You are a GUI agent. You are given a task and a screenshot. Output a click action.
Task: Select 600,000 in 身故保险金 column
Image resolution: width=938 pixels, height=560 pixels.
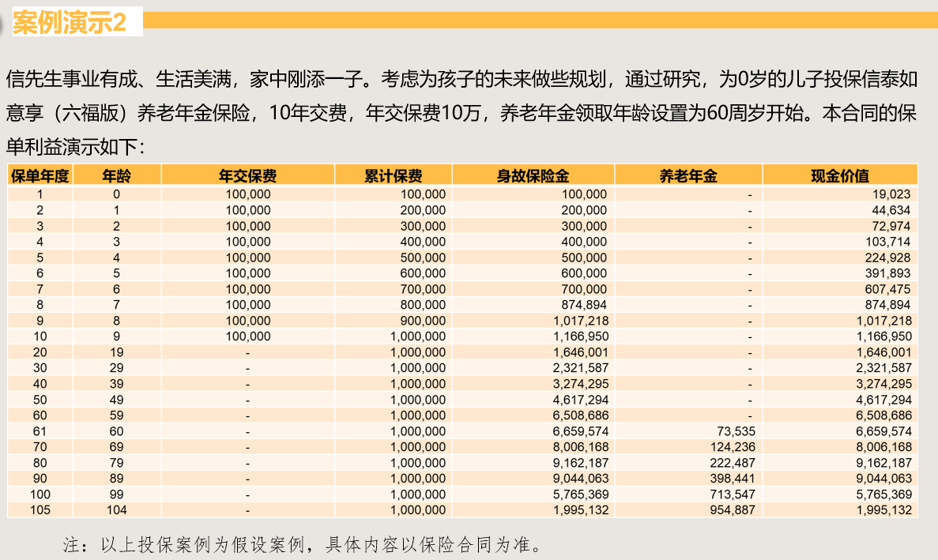coord(585,273)
